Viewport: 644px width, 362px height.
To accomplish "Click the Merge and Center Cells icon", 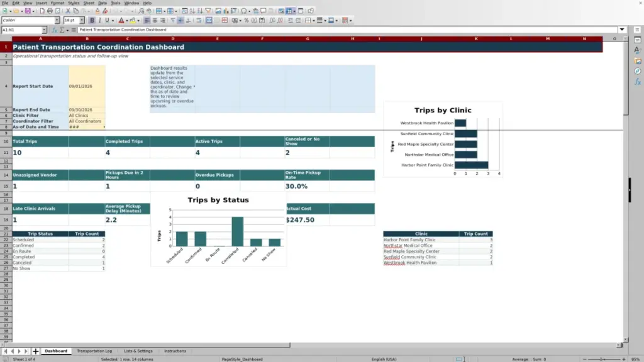I will click(x=209, y=20).
